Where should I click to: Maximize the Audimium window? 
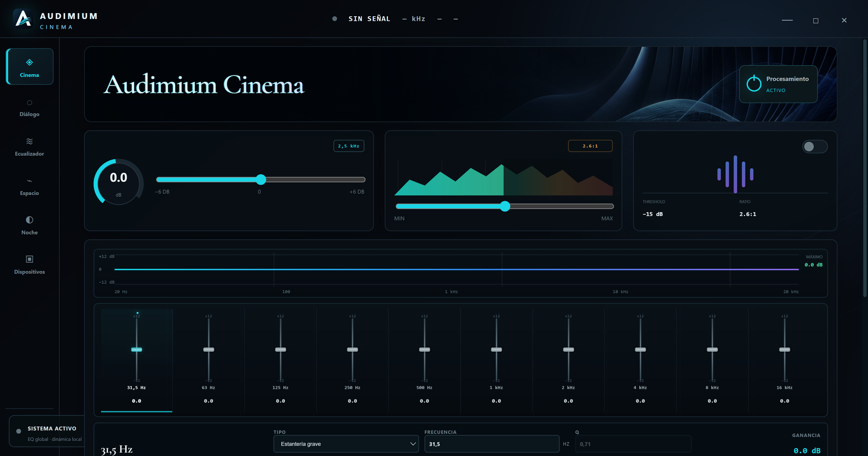tap(815, 20)
